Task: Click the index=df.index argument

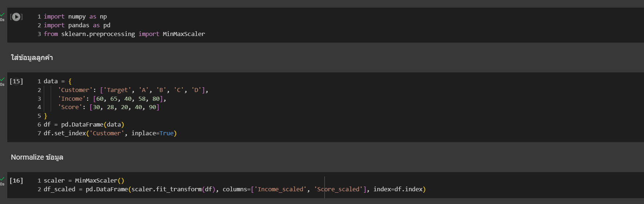Action: coord(398,189)
